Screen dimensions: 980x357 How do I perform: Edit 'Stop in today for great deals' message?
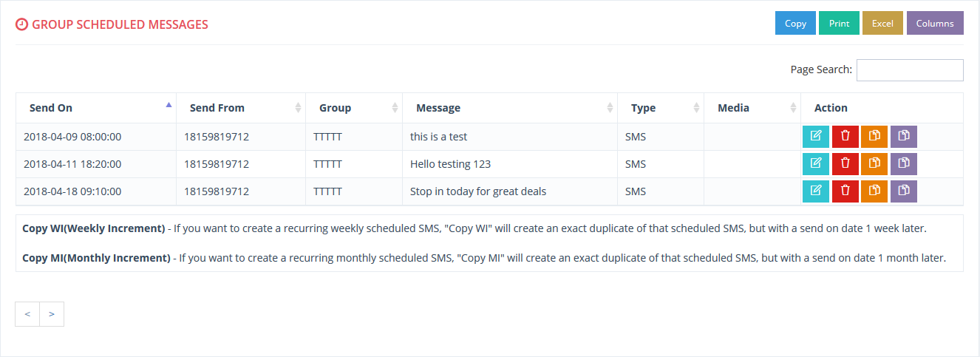pyautogui.click(x=816, y=191)
